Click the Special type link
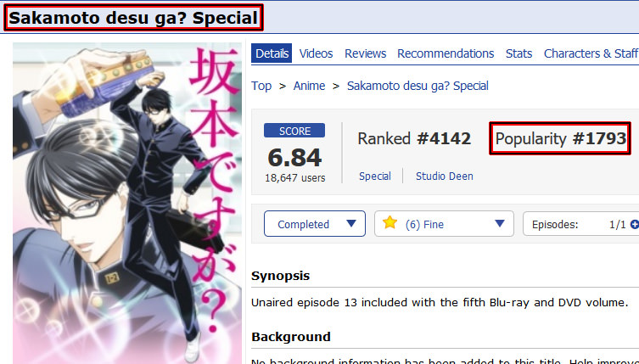Screen dimensions: 639x364 [374, 176]
